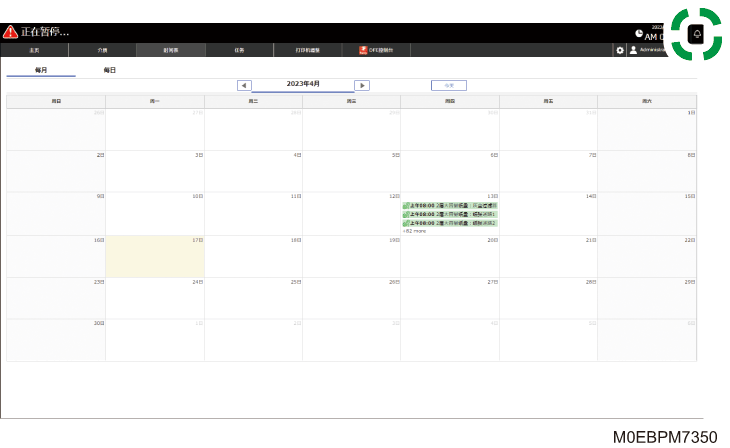
Task: Open the second green event on the 13th
Action: coord(450,214)
